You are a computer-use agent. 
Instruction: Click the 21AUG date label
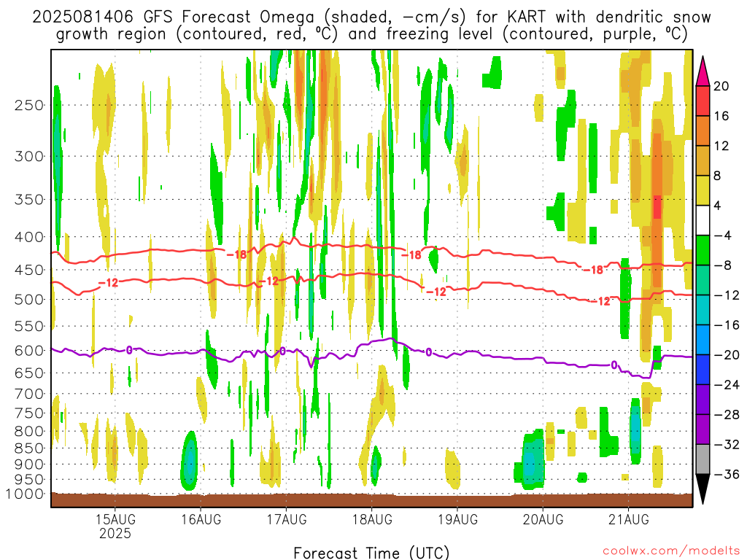[x=628, y=519]
